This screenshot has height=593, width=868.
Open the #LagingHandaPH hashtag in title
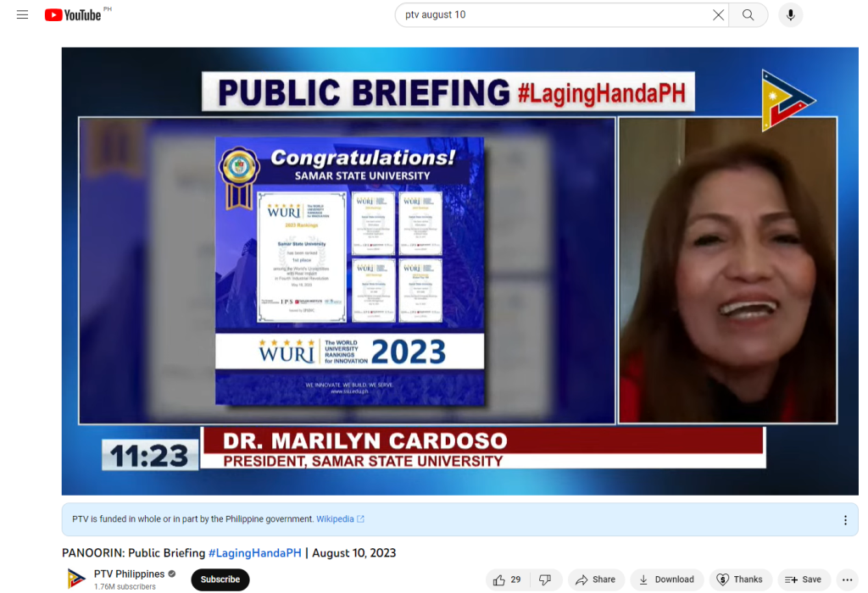(x=254, y=553)
